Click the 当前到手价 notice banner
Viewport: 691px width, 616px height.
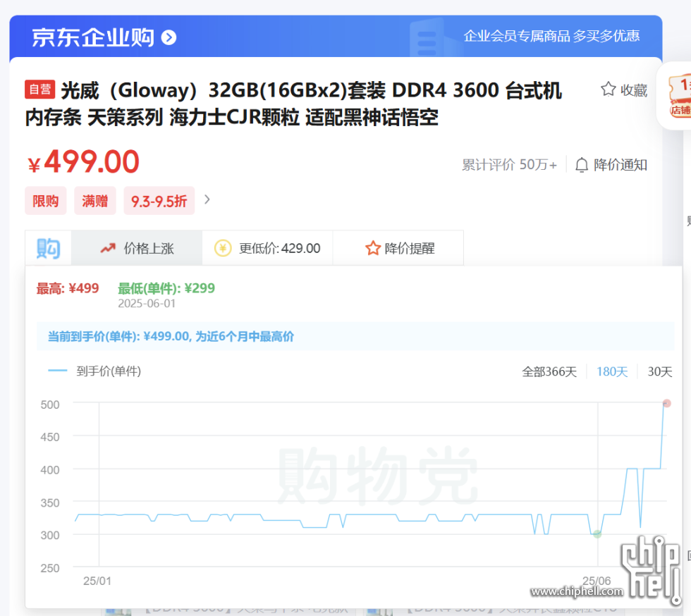tap(355, 336)
